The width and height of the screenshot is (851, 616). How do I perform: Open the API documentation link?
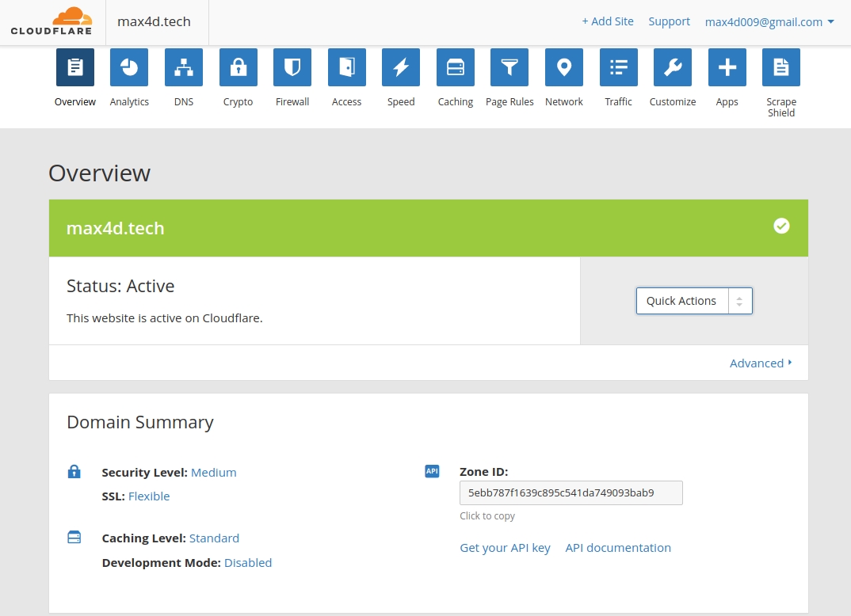point(618,548)
